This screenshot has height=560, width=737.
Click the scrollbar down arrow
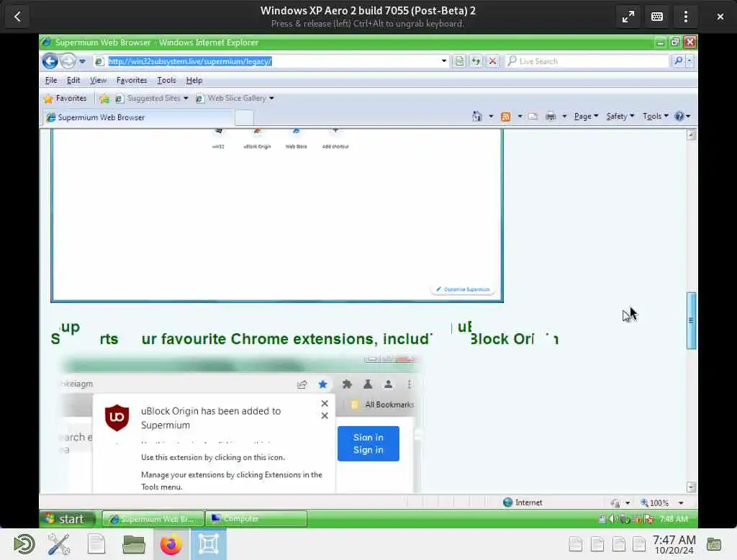click(x=691, y=487)
